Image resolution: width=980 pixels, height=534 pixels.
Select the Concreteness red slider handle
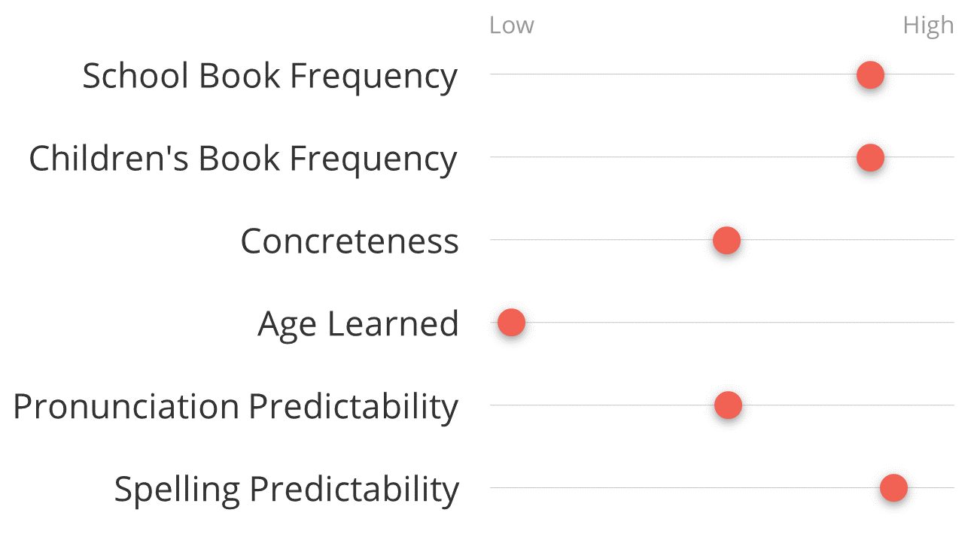726,241
